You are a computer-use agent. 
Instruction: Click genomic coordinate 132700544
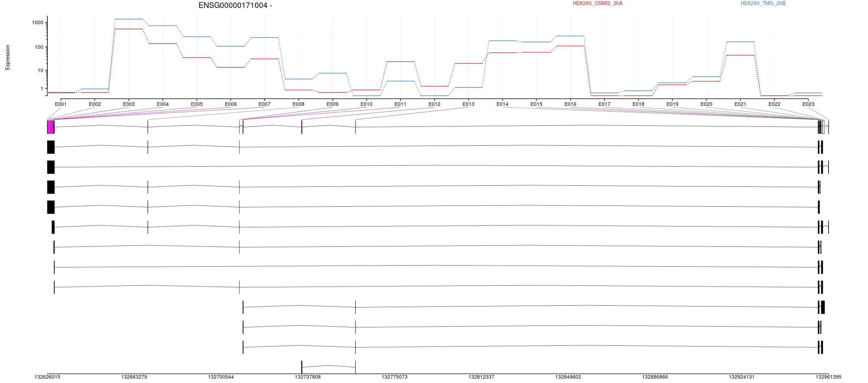221,377
